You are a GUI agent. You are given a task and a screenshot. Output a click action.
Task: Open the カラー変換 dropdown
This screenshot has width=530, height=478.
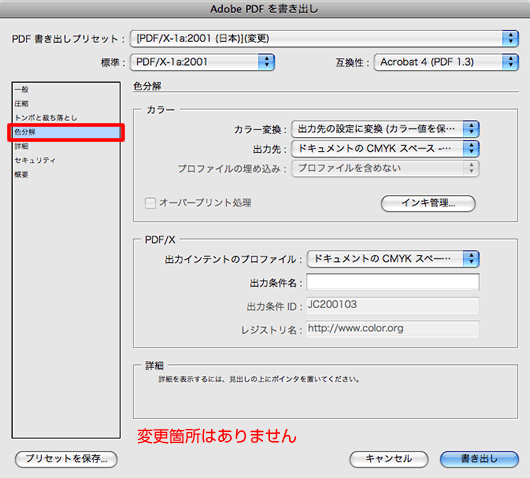pyautogui.click(x=385, y=129)
